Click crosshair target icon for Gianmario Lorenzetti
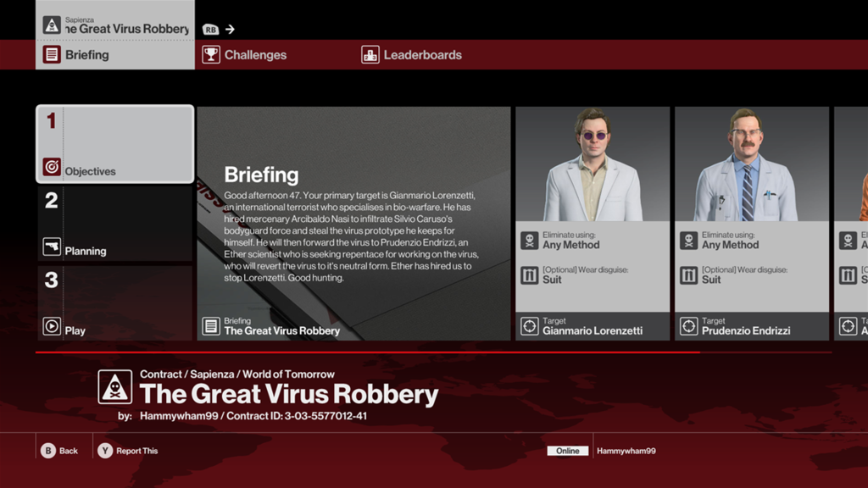 (x=529, y=326)
